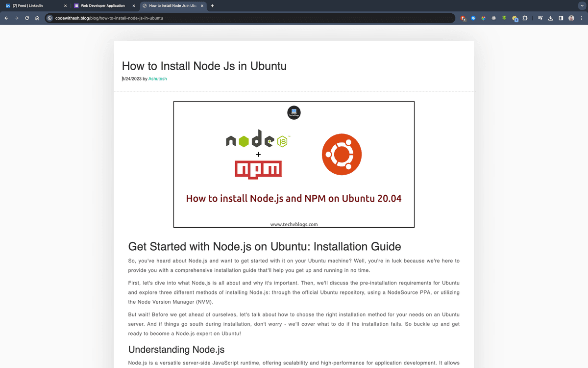Open the Extensions puzzle piece menu
This screenshot has height=368, width=588.
pyautogui.click(x=525, y=18)
